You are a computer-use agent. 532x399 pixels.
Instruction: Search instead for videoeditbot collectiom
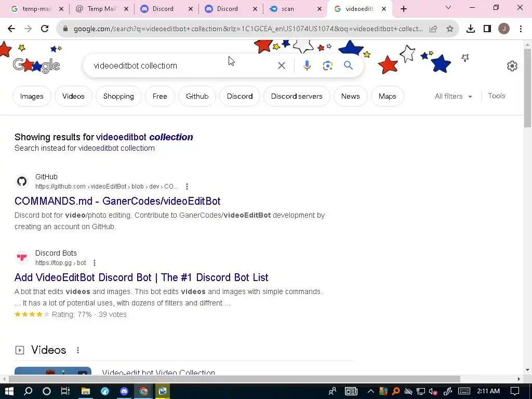[116, 148]
